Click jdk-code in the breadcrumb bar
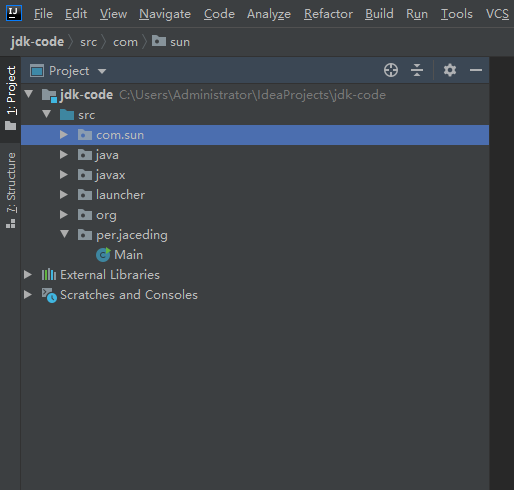514x490 pixels. [37, 42]
